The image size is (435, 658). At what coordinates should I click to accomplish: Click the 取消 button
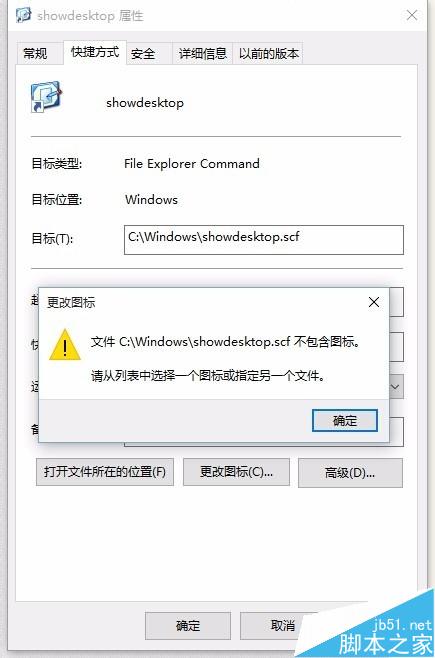point(282,625)
